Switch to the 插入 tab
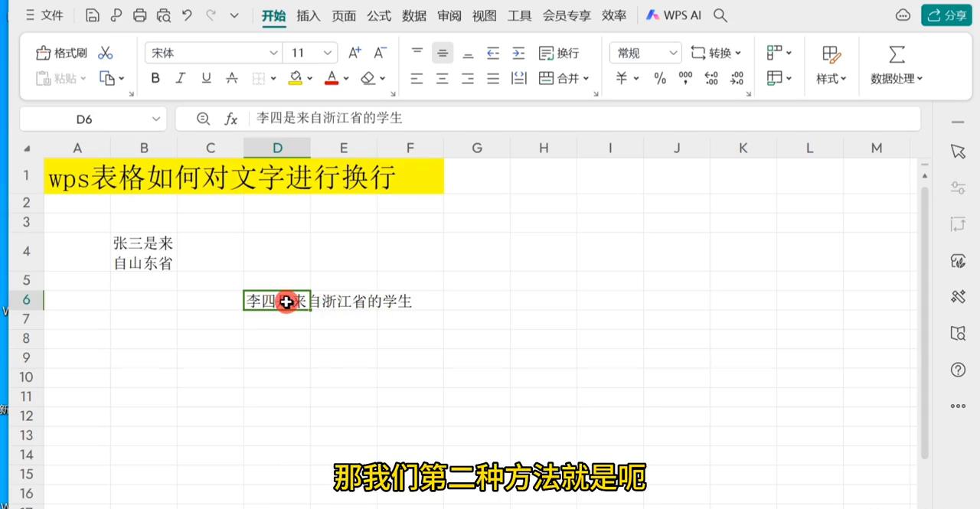This screenshot has width=980, height=509. (309, 15)
